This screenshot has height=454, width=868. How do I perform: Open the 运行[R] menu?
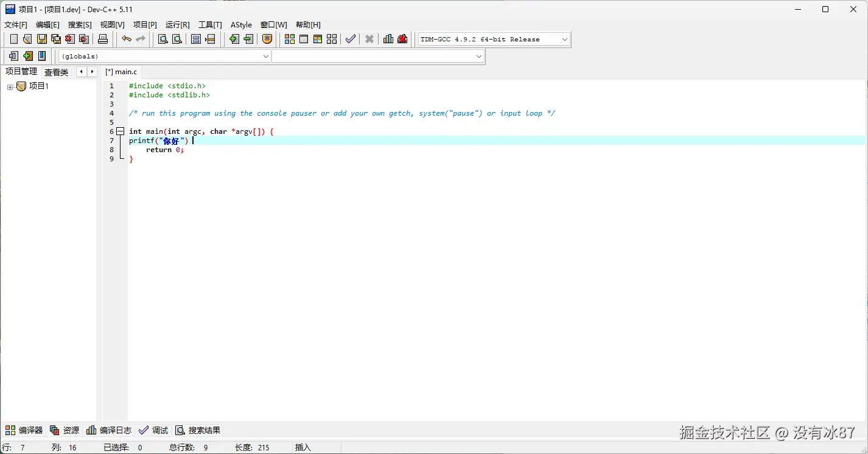178,25
